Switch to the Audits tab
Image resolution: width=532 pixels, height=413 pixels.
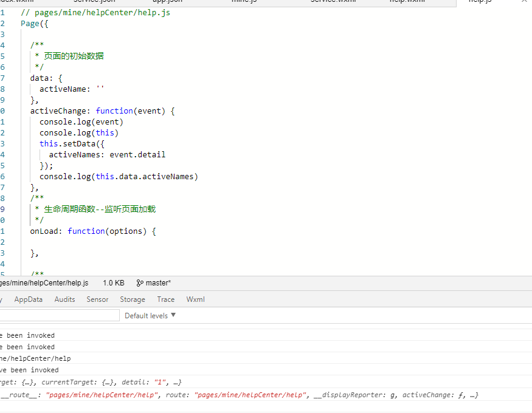[65, 299]
